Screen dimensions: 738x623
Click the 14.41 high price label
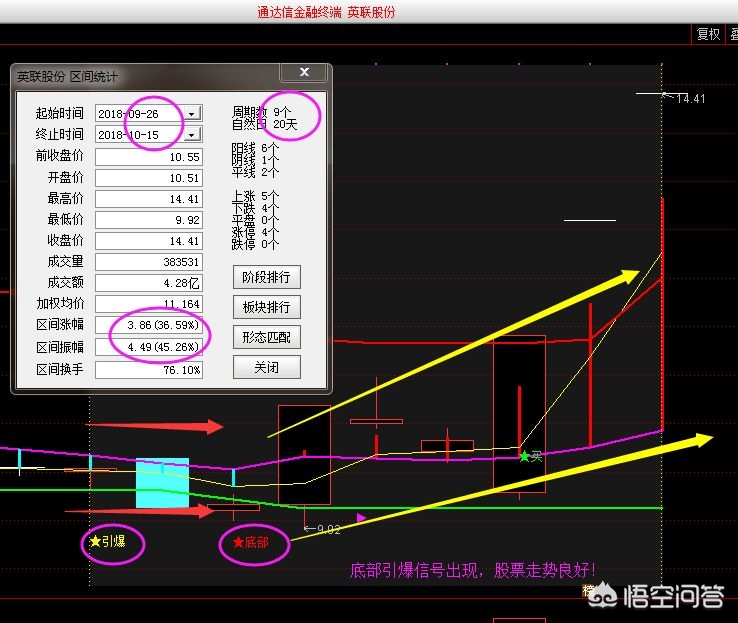tap(690, 99)
